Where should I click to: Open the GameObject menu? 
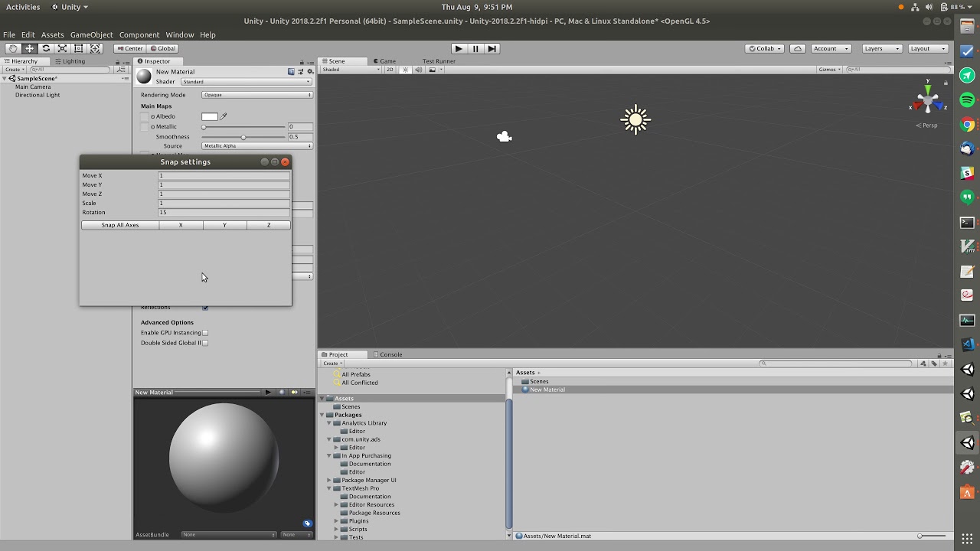tap(91, 34)
